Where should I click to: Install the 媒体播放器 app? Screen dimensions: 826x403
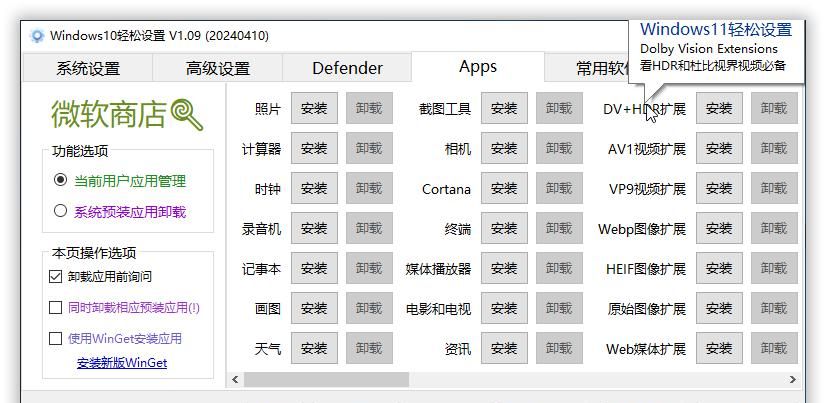click(x=504, y=269)
